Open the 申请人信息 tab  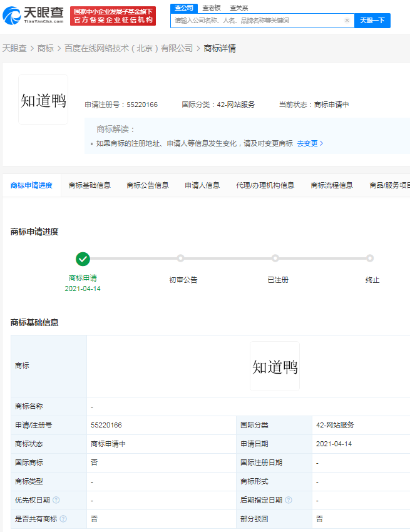coord(202,185)
